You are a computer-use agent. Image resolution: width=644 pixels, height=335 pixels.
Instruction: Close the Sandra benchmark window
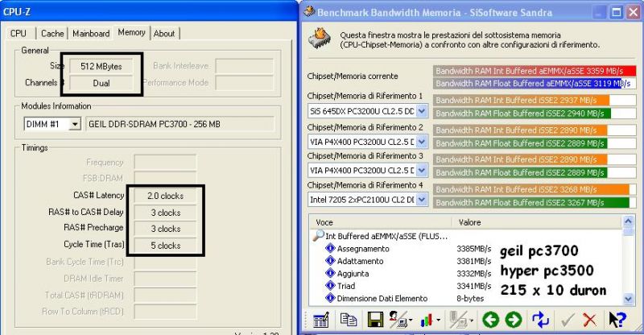click(x=634, y=12)
